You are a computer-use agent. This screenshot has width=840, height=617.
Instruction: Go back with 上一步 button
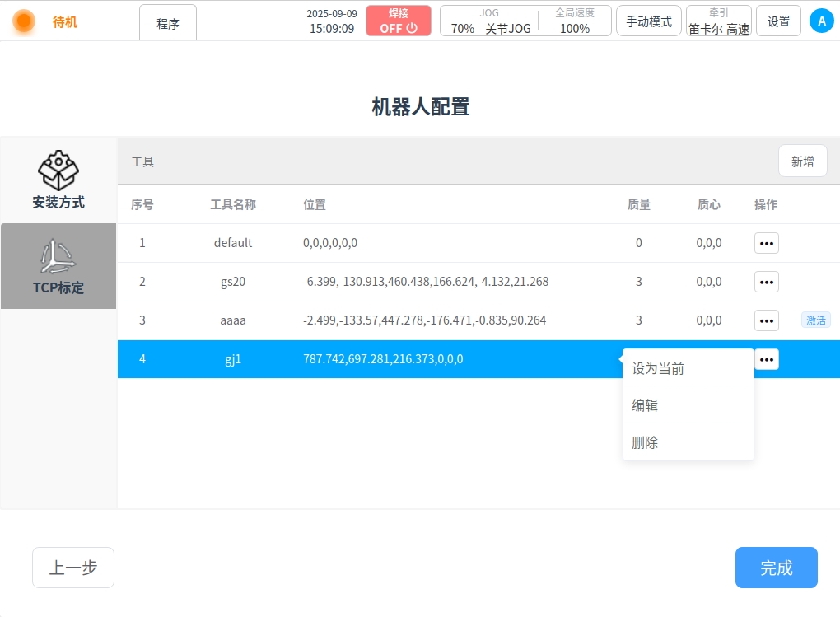73,568
